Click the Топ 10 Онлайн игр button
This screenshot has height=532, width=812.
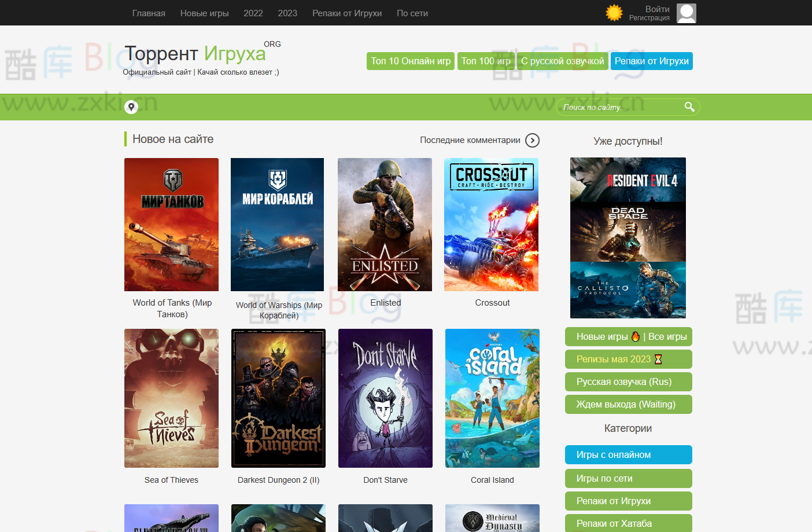click(411, 61)
